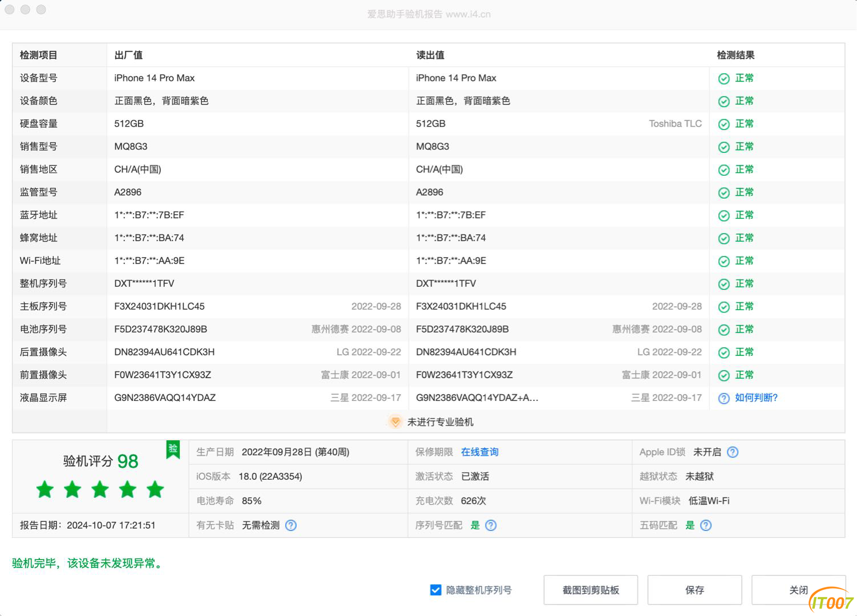Click the 626次 charge count value
Viewport: 857px width, 616px height.
tap(474, 501)
